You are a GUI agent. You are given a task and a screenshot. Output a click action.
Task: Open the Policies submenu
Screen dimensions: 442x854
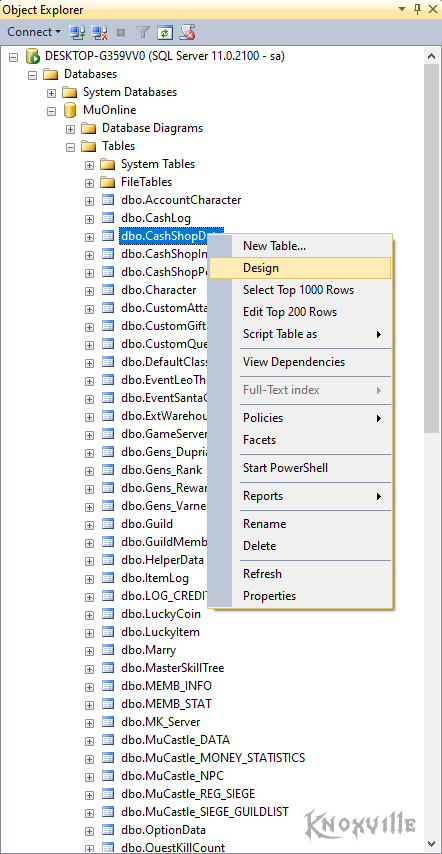300,418
